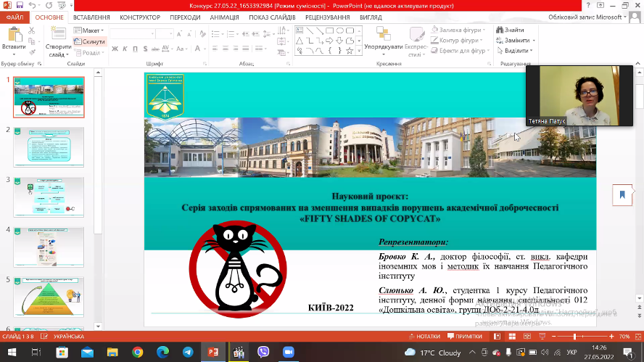Open the Контур фігури dropdown

tap(457, 41)
